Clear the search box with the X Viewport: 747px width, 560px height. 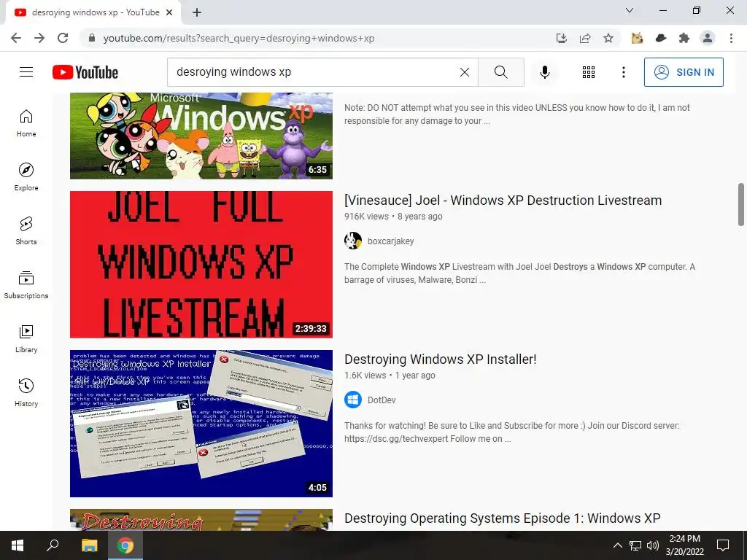coord(465,72)
